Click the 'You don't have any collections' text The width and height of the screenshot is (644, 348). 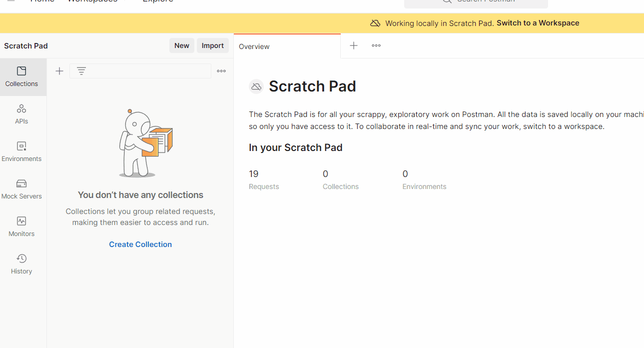tap(140, 195)
